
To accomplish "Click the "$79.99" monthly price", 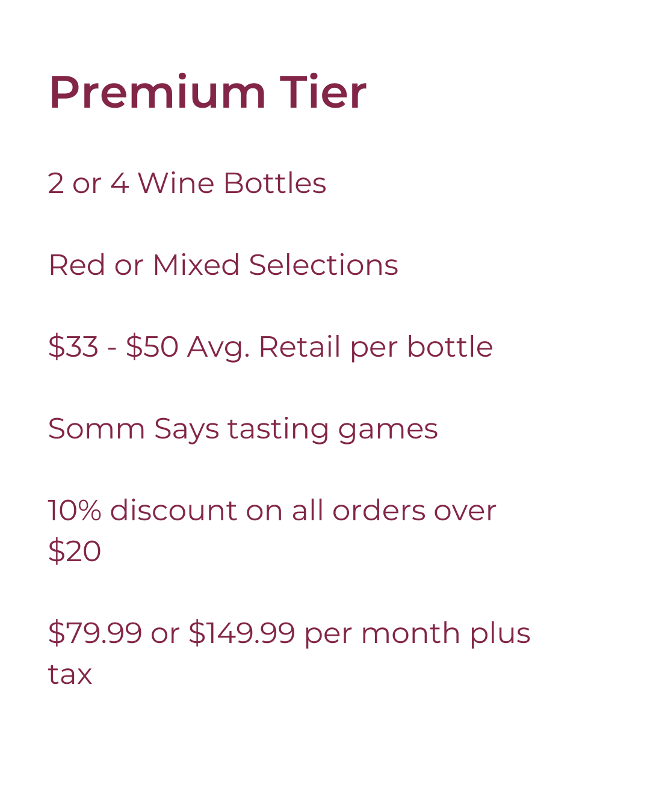I will [94, 633].
